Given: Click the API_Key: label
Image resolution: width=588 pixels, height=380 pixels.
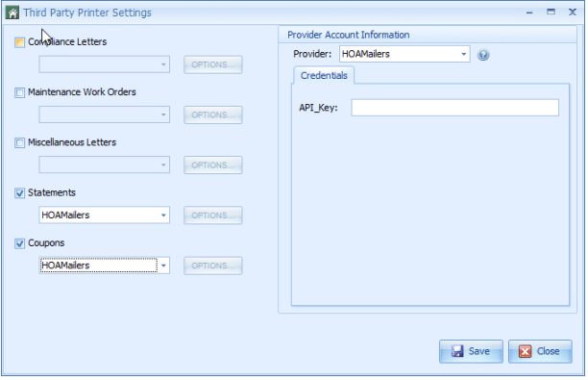Looking at the screenshot, I should click(x=318, y=108).
